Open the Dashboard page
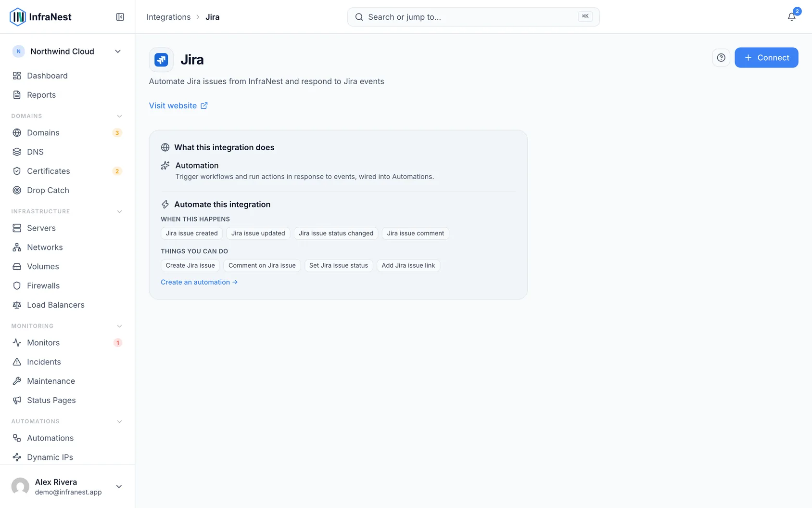The height and width of the screenshot is (508, 812). point(67,76)
